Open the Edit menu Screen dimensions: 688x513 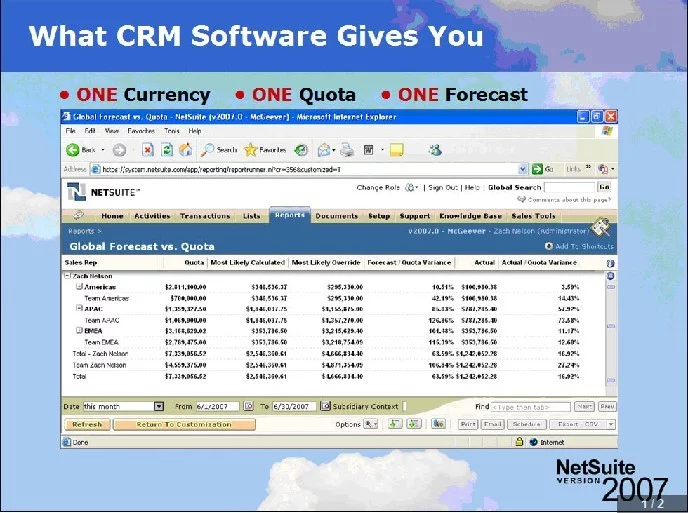(x=90, y=131)
